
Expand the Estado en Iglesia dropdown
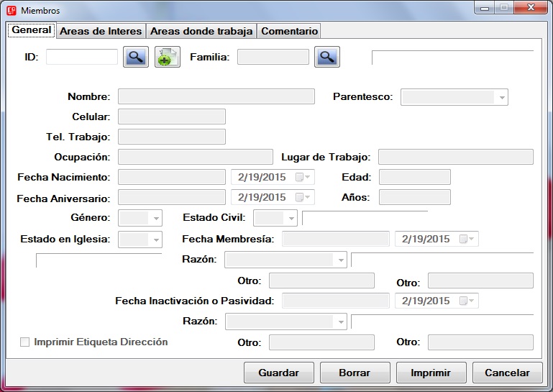pyautogui.click(x=156, y=240)
